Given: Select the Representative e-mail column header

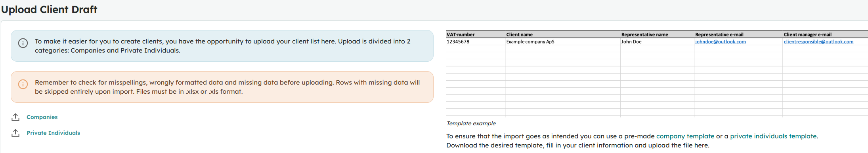Looking at the screenshot, I should [x=719, y=34].
